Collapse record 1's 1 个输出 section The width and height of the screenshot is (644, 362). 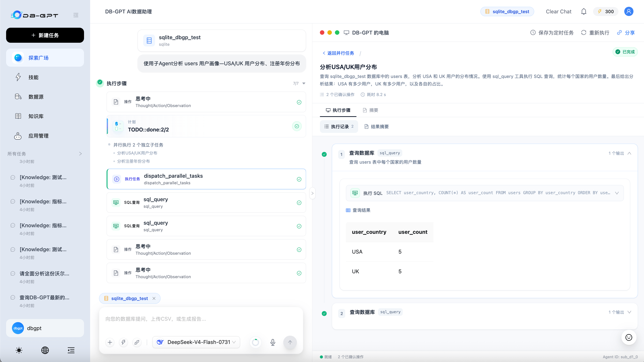(620, 153)
